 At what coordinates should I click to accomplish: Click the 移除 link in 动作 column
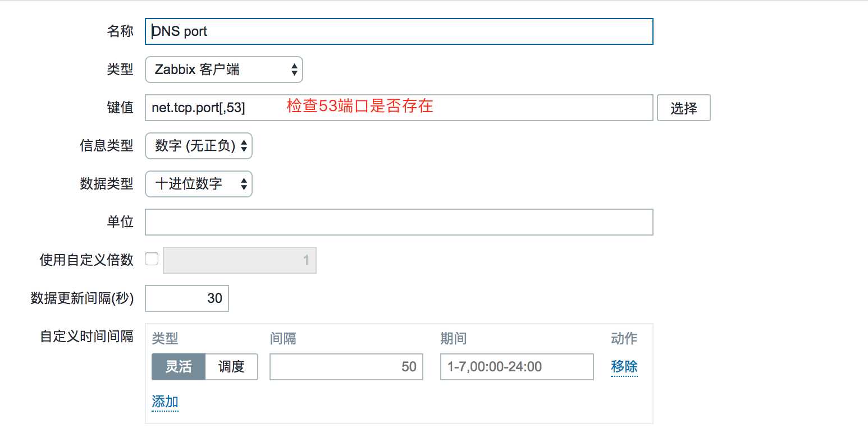tap(624, 367)
